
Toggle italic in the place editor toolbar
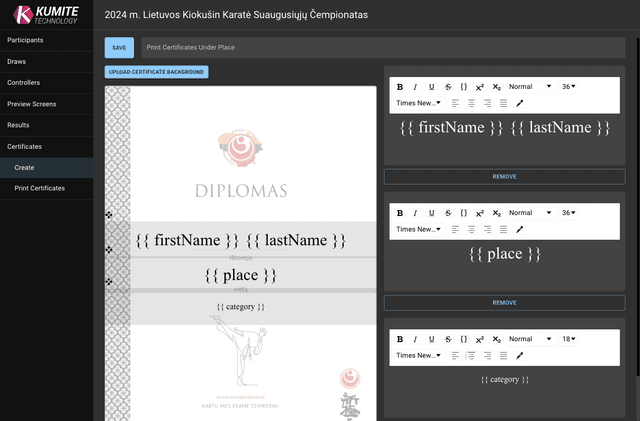pos(415,213)
